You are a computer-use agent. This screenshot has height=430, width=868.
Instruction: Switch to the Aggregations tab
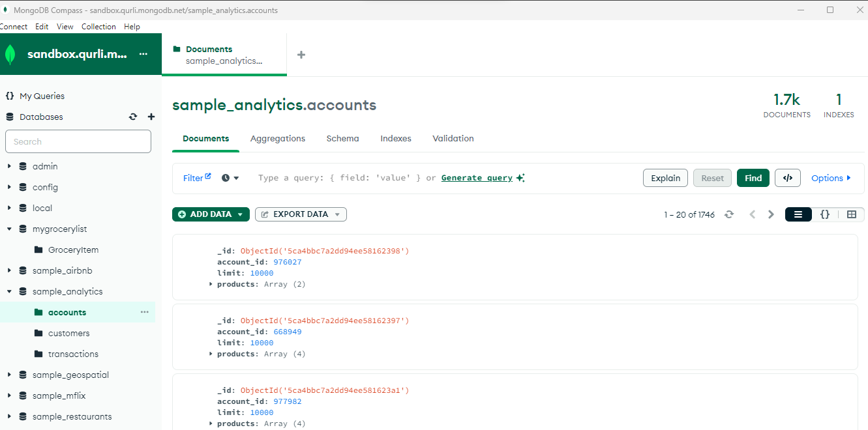278,139
